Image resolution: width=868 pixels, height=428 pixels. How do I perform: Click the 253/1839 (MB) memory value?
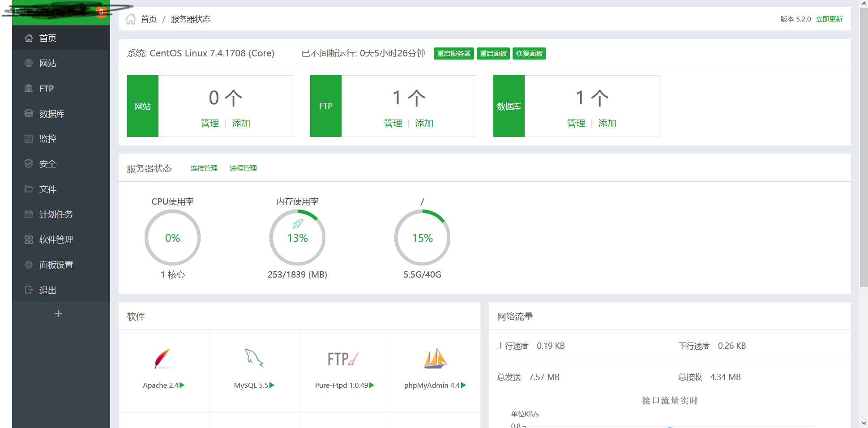[x=297, y=274]
